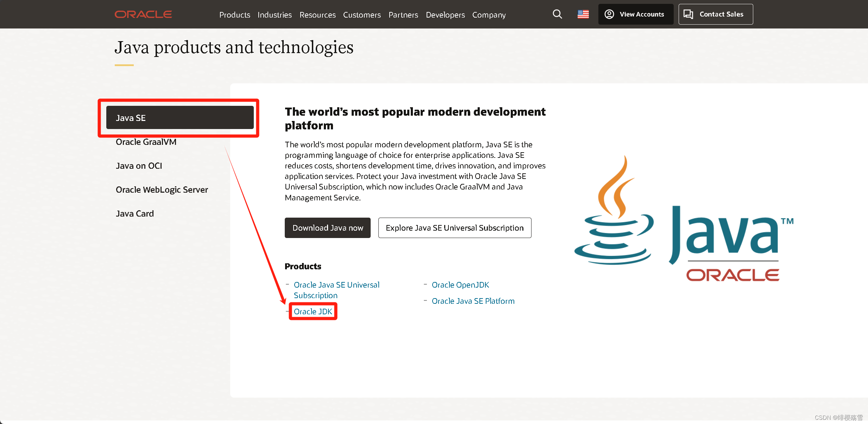Open the Resources menu
Image resolution: width=868 pixels, height=424 pixels.
317,15
